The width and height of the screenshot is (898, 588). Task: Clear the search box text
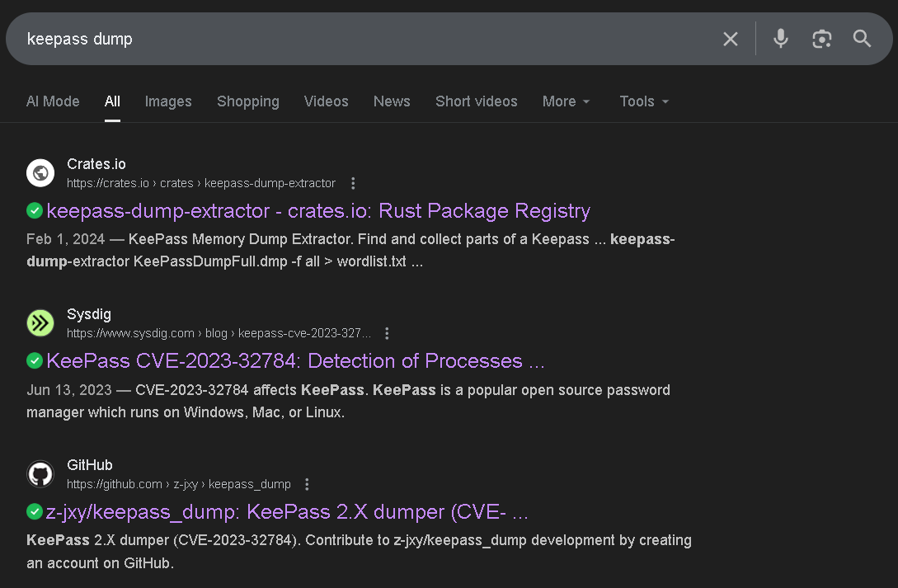730,39
